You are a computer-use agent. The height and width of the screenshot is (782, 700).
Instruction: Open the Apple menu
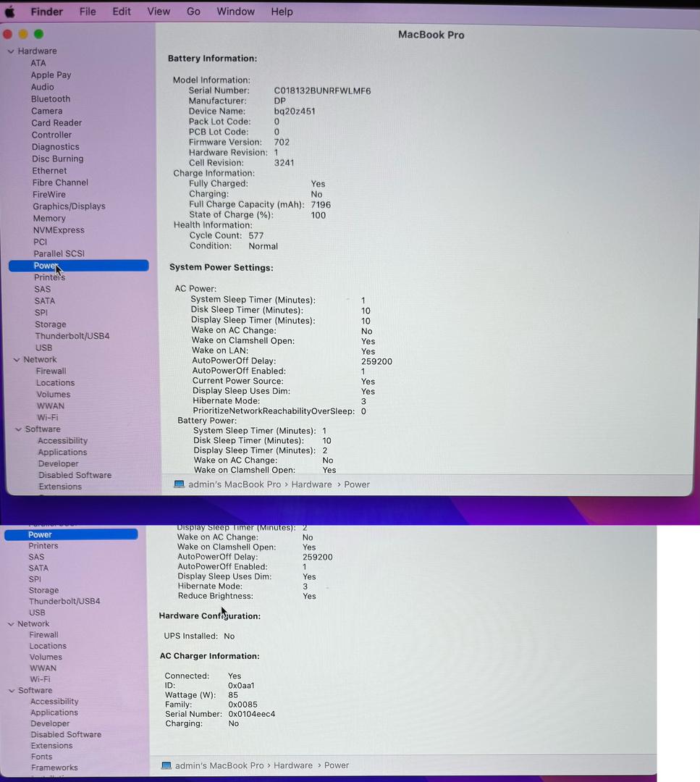[9, 12]
